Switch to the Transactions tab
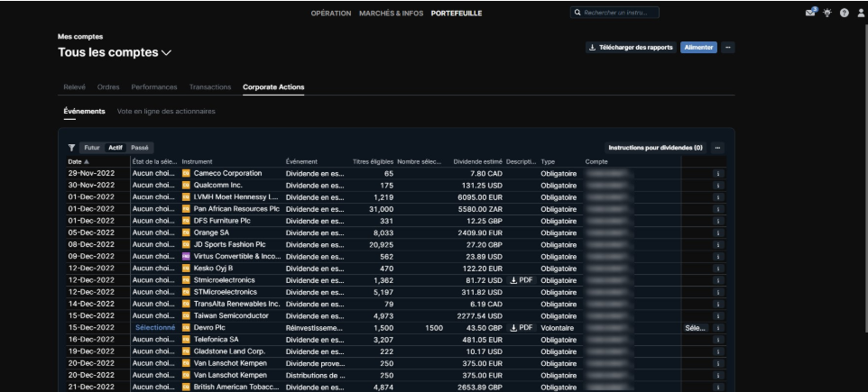The height and width of the screenshot is (392, 868). [209, 87]
